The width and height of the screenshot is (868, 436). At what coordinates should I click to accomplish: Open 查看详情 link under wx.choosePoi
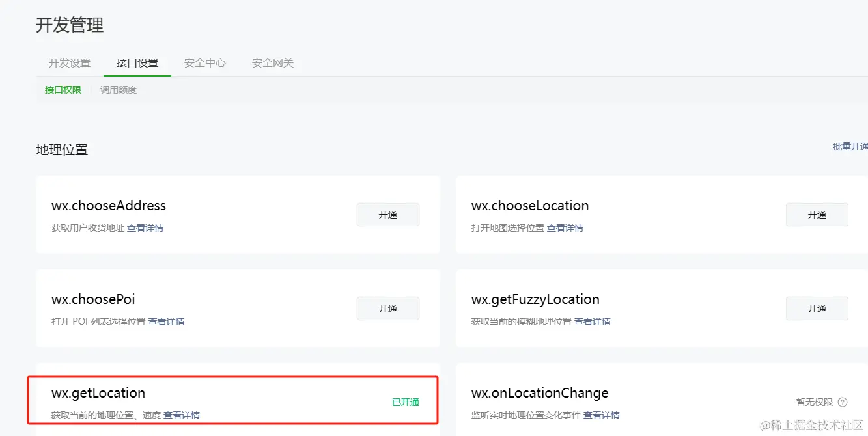pos(167,321)
